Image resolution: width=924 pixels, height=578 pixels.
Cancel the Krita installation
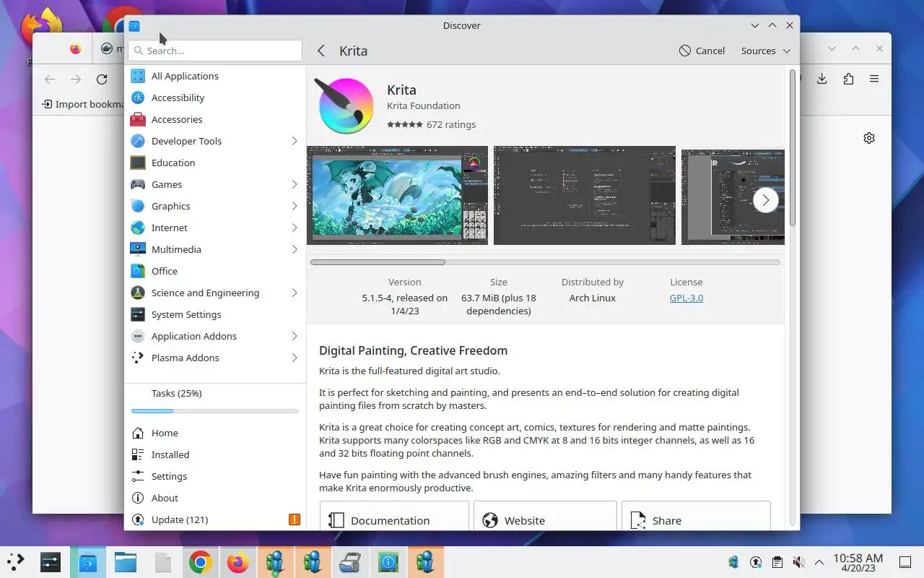(702, 51)
